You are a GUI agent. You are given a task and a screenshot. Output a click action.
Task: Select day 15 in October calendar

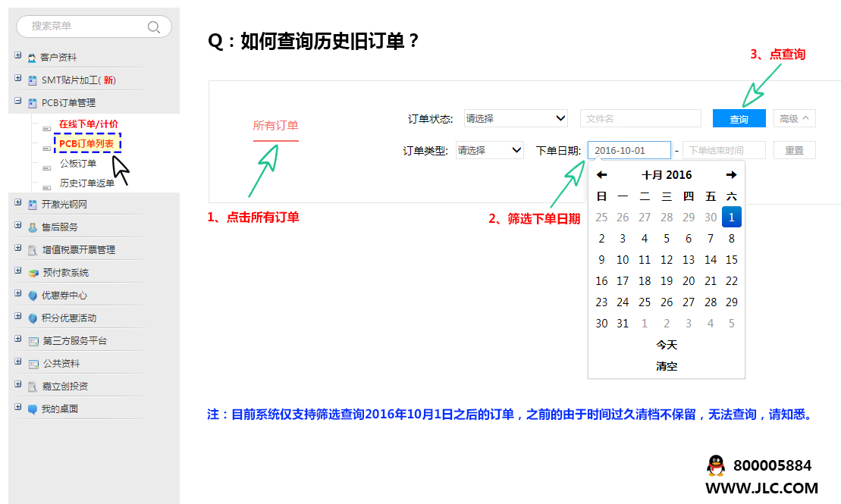[731, 260]
